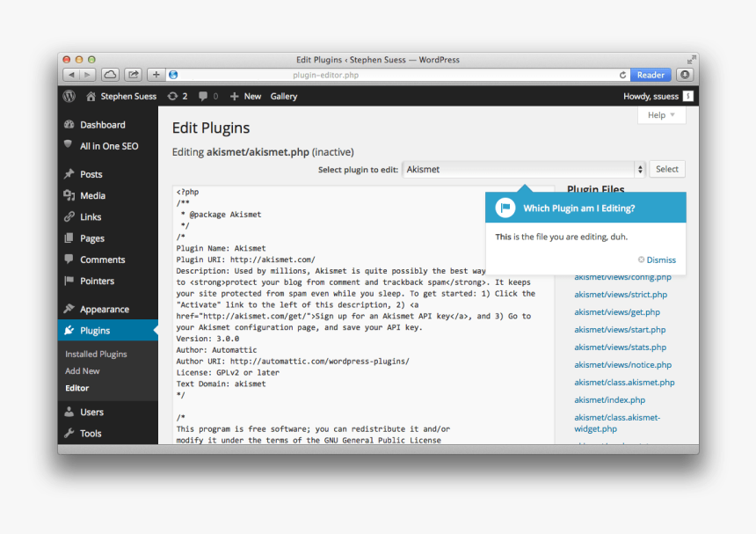Open the Select plugin to edit dropdown

tap(523, 169)
